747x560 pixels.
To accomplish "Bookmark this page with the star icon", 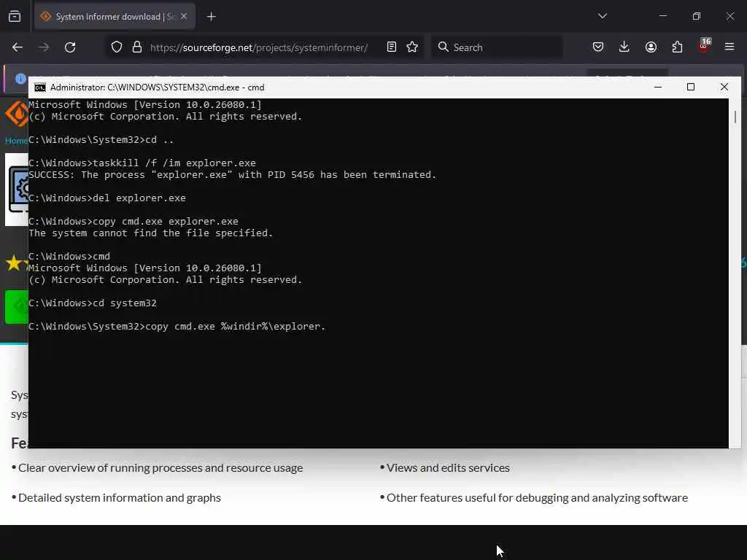I will (413, 47).
